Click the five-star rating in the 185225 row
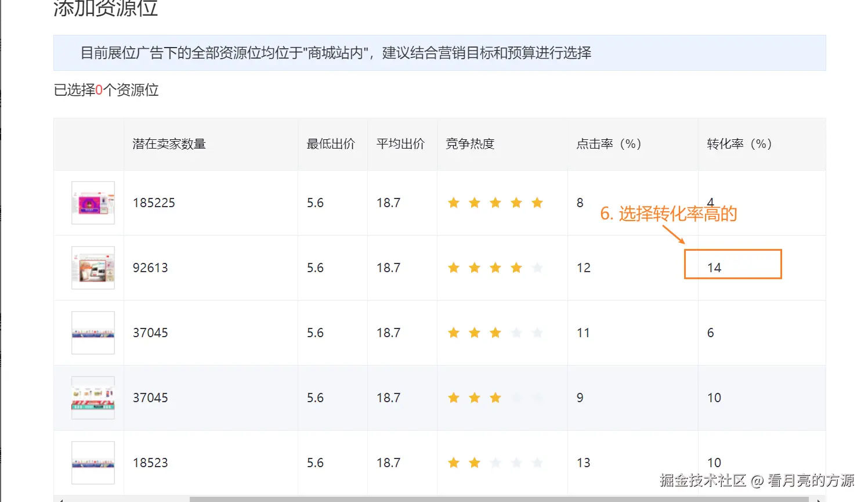The width and height of the screenshot is (868, 502). (x=495, y=203)
